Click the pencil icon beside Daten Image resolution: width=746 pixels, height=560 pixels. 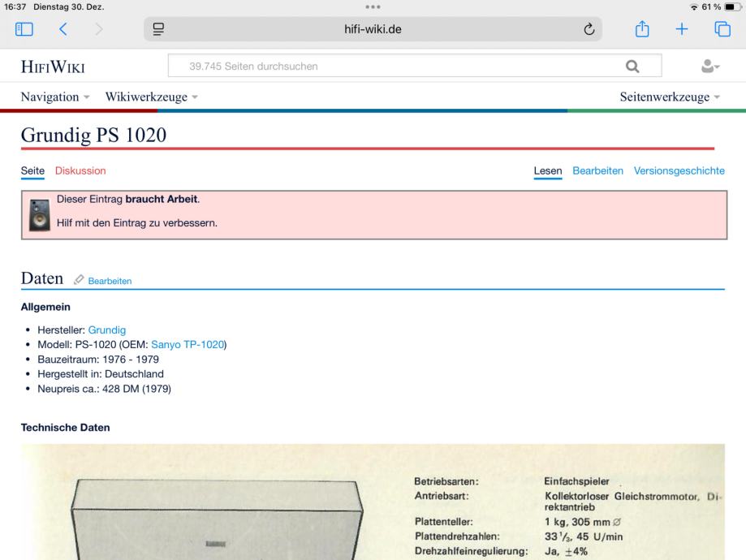79,280
